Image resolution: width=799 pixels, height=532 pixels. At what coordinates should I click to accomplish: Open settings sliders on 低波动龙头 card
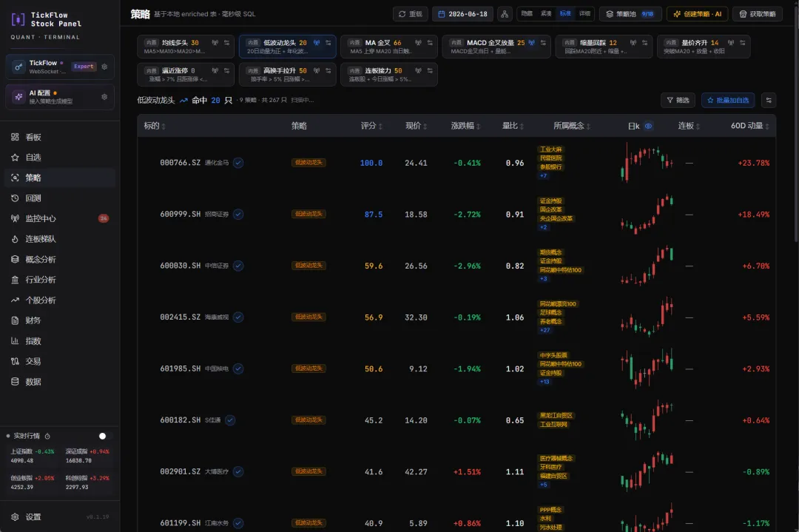328,43
